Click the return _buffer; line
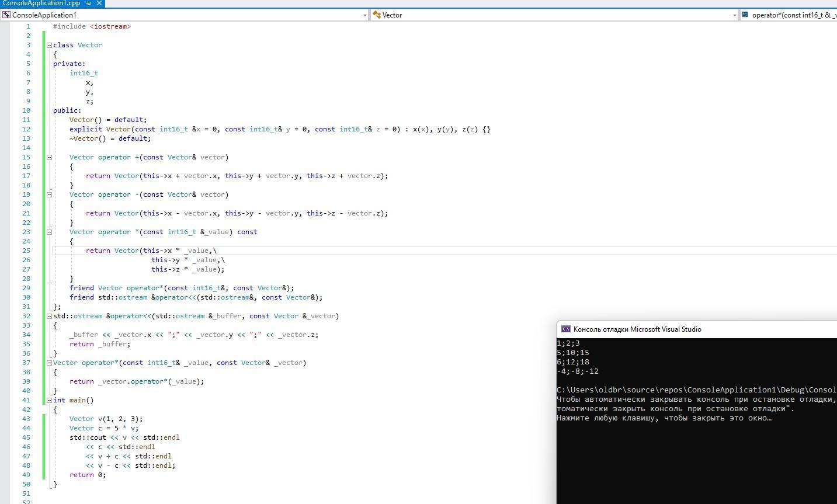 click(100, 344)
